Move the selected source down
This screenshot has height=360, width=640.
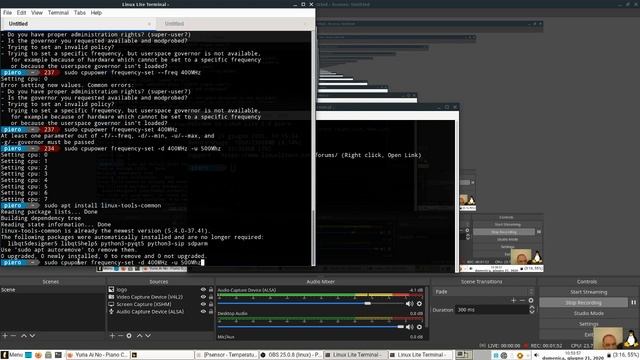[148, 336]
